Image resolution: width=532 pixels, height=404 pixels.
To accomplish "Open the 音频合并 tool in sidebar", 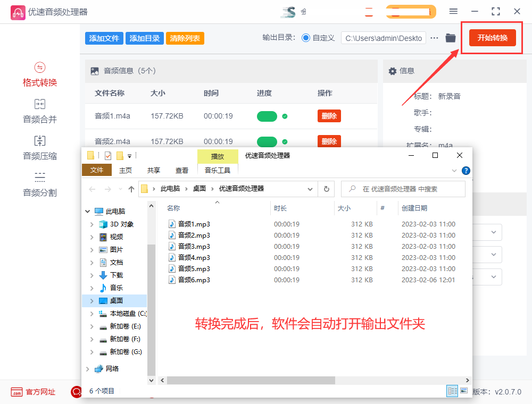I will pyautogui.click(x=40, y=111).
